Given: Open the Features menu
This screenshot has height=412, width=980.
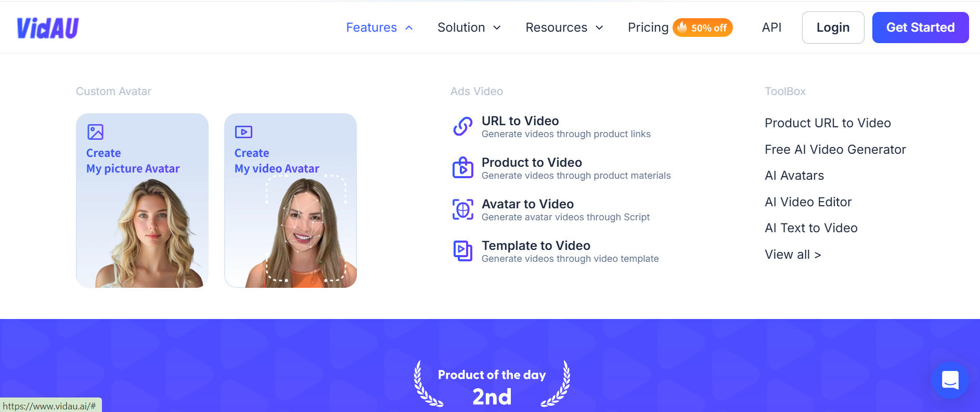Looking at the screenshot, I should [x=371, y=28].
